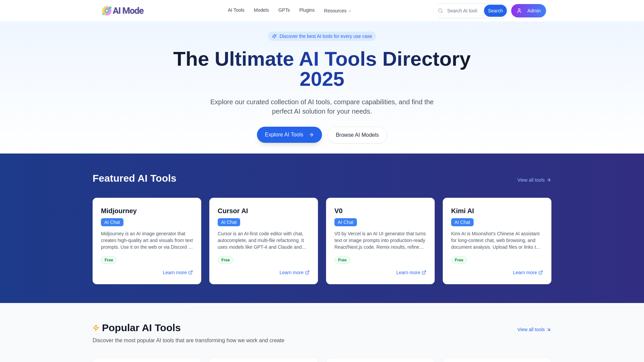The height and width of the screenshot is (362, 644).
Task: Click the 'Discover the most popular AI tools' subtitle
Action: click(x=189, y=341)
